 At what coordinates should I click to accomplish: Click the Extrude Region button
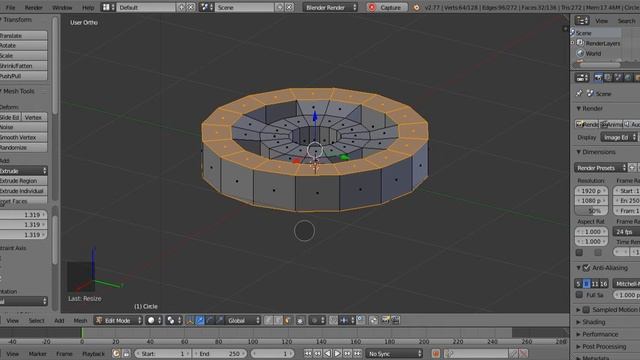[24, 180]
